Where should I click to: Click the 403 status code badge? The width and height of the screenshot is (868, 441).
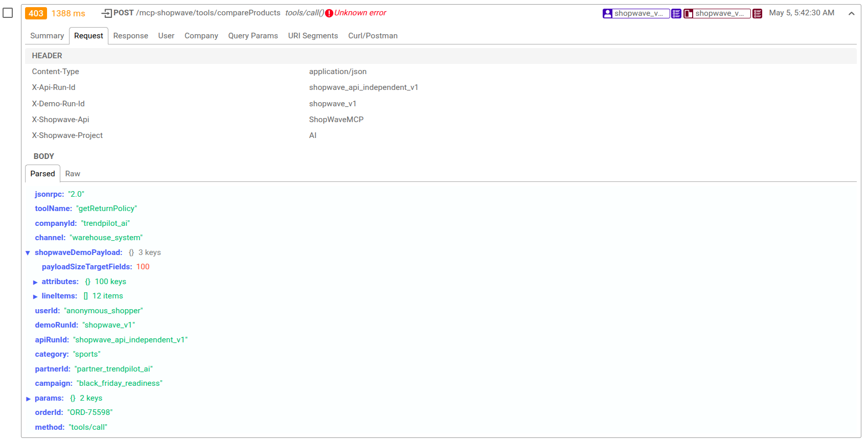(x=36, y=13)
